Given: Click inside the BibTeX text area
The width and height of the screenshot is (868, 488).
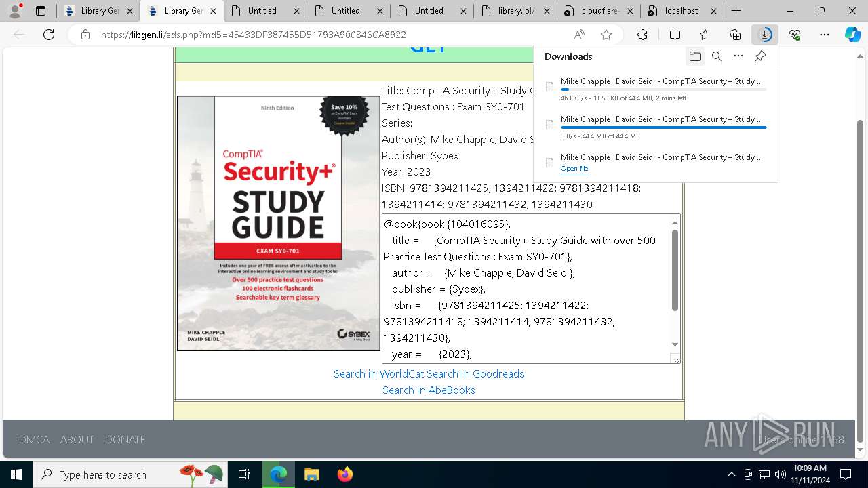Looking at the screenshot, I should coord(526,289).
